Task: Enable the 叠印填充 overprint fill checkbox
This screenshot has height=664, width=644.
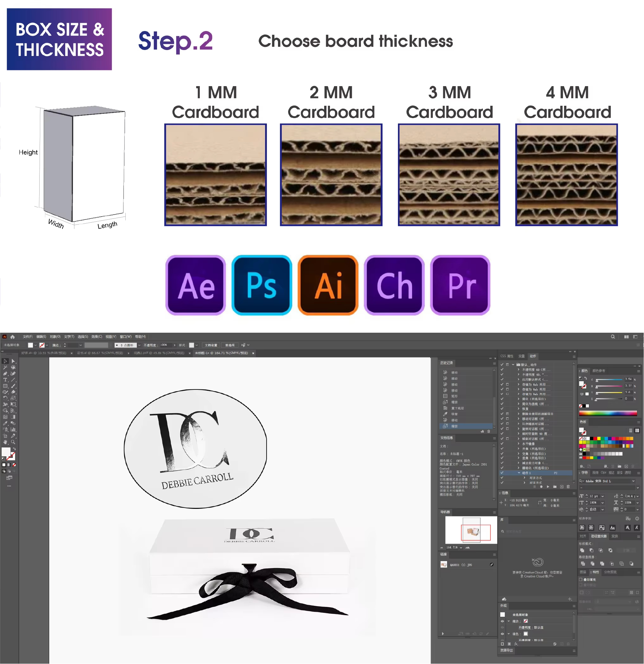Action: [x=581, y=580]
